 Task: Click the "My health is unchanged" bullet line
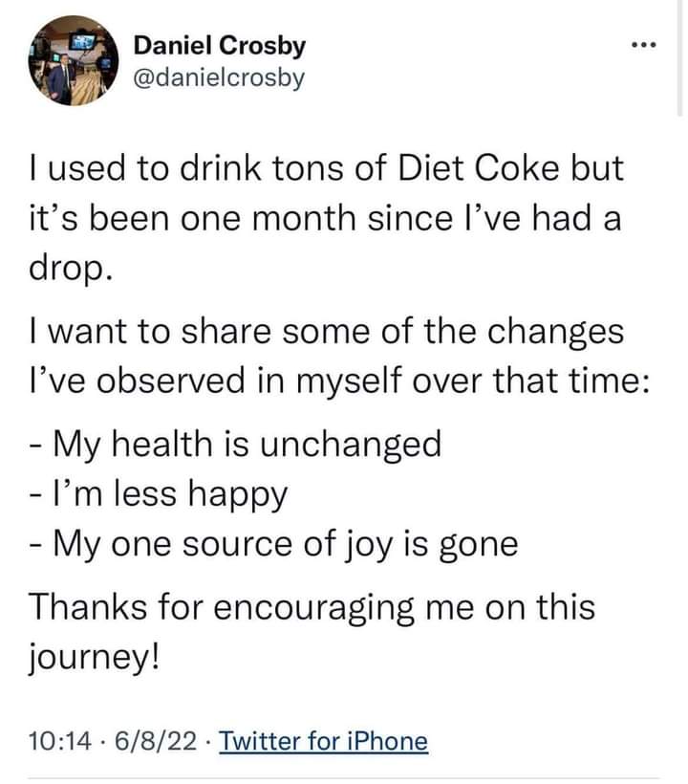[x=235, y=444]
